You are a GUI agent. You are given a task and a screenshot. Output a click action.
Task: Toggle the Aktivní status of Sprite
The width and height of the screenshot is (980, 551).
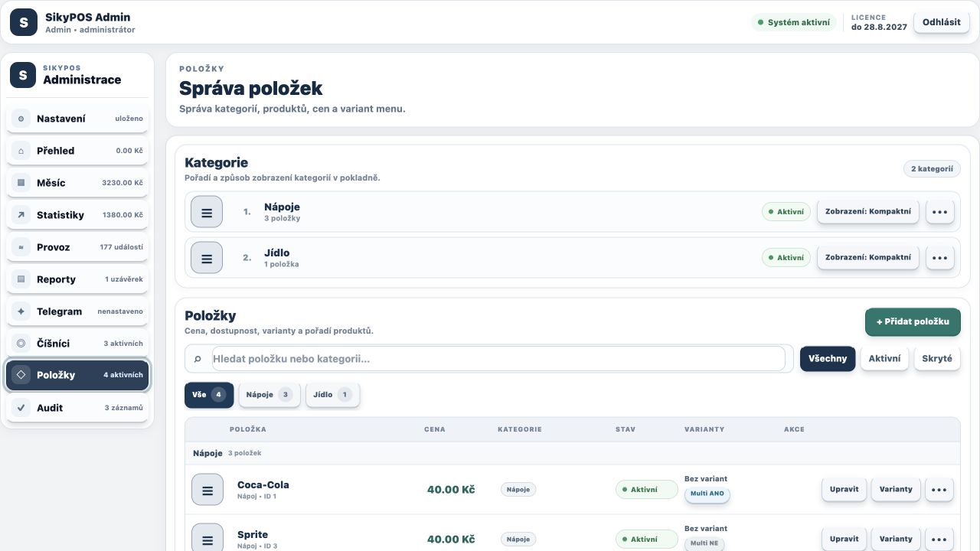click(x=647, y=540)
